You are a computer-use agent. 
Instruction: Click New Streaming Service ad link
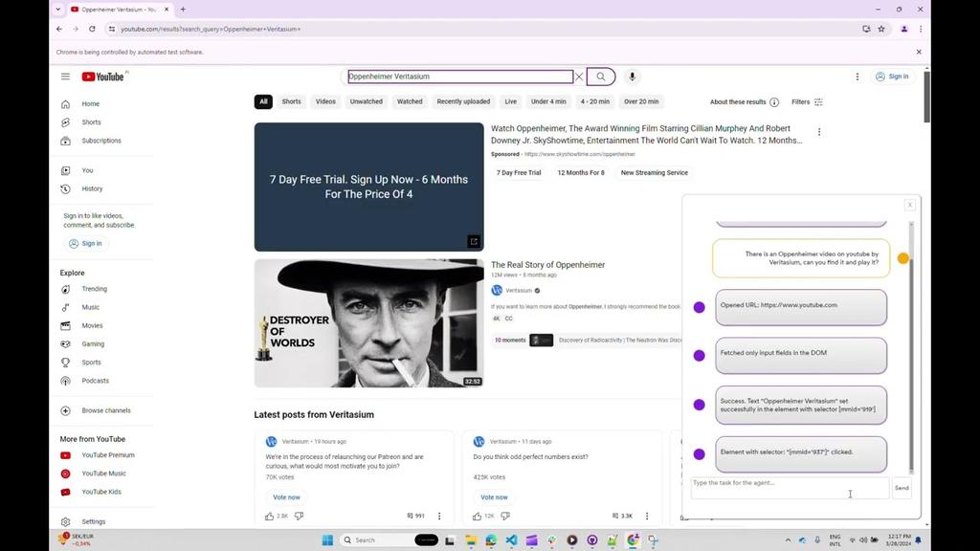point(655,173)
